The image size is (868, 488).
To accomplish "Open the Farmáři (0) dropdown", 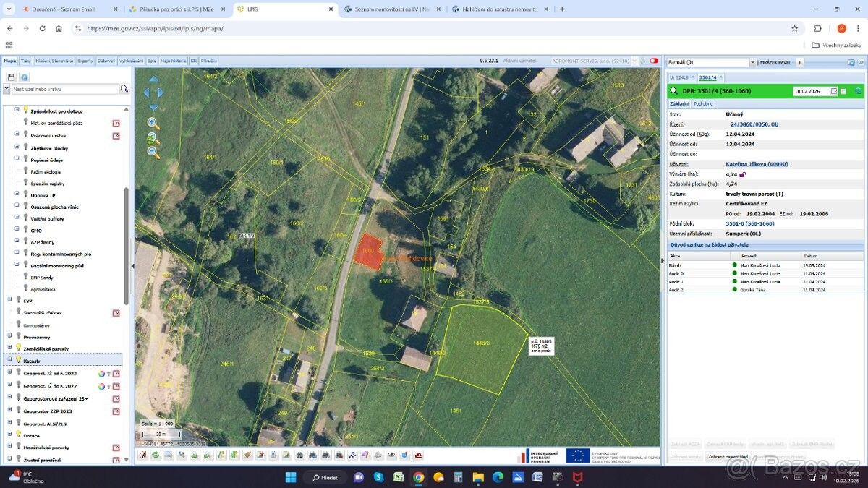I will (752, 63).
